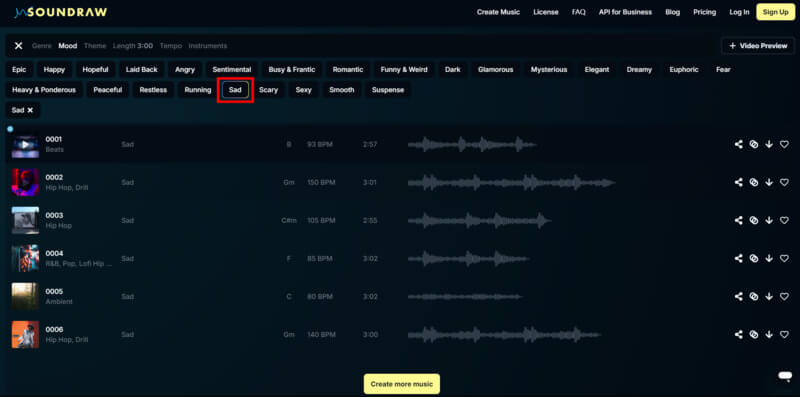Share track 0006 via share icon
The width and height of the screenshot is (800, 397).
[738, 335]
